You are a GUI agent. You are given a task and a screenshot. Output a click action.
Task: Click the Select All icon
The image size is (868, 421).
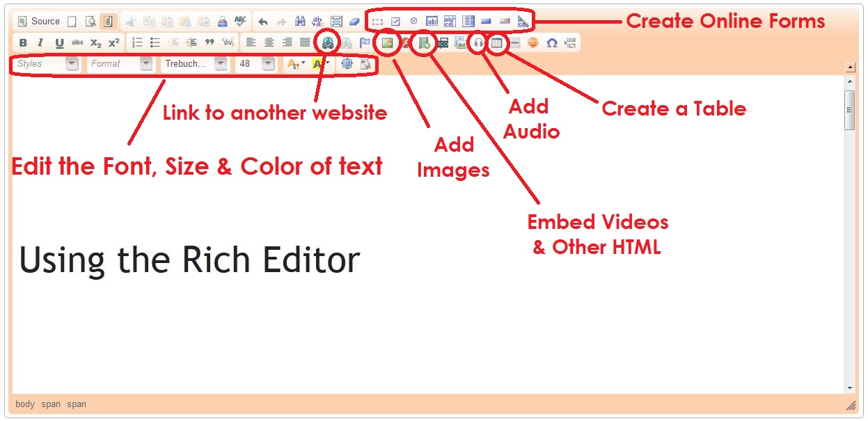[x=336, y=22]
